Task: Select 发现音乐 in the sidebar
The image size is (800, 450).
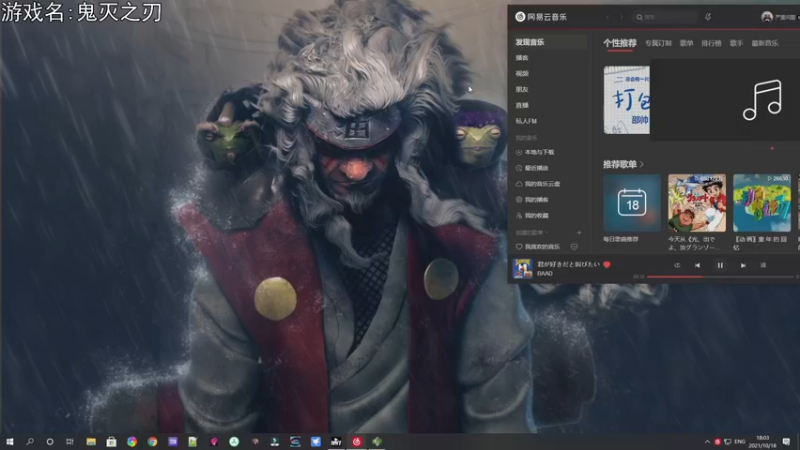Action: click(x=530, y=42)
